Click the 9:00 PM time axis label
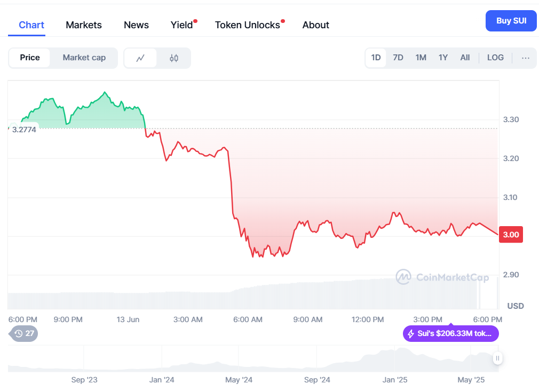This screenshot has height=392, width=539. 68,319
